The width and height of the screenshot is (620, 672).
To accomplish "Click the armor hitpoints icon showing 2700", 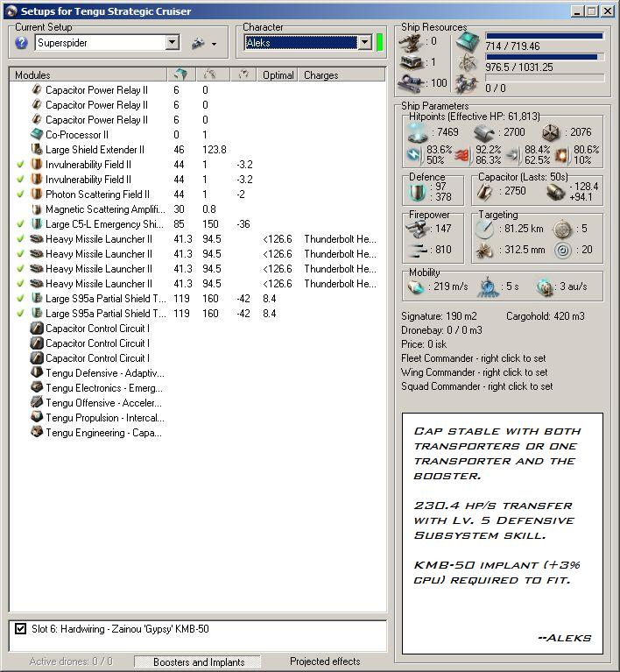I will [484, 133].
